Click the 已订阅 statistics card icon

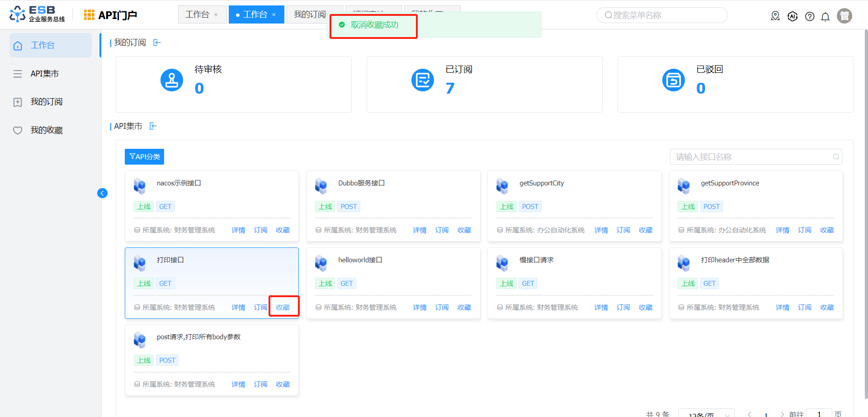coord(423,80)
